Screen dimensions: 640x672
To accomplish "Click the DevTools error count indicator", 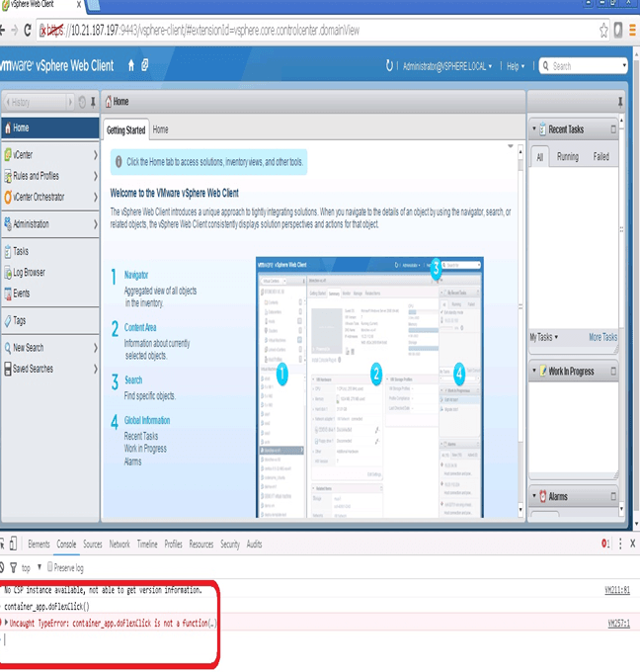I will tap(605, 544).
